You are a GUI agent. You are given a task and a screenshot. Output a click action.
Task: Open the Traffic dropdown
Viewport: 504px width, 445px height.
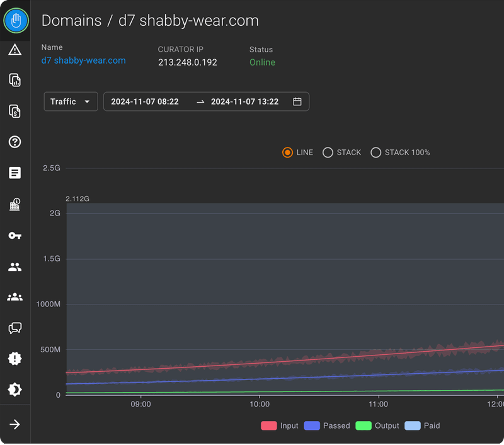pyautogui.click(x=71, y=101)
